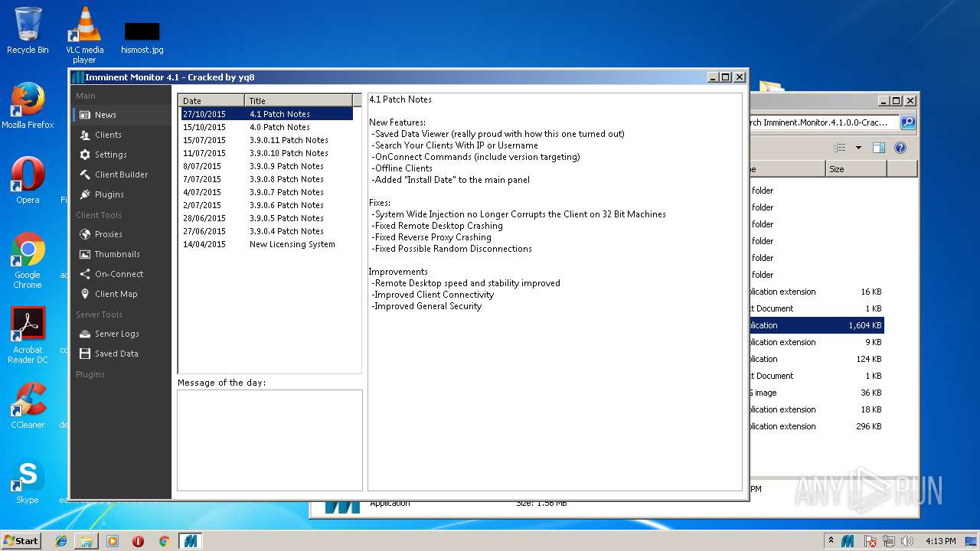Image resolution: width=980 pixels, height=551 pixels.
Task: Open the Plugins page
Action: (120, 194)
